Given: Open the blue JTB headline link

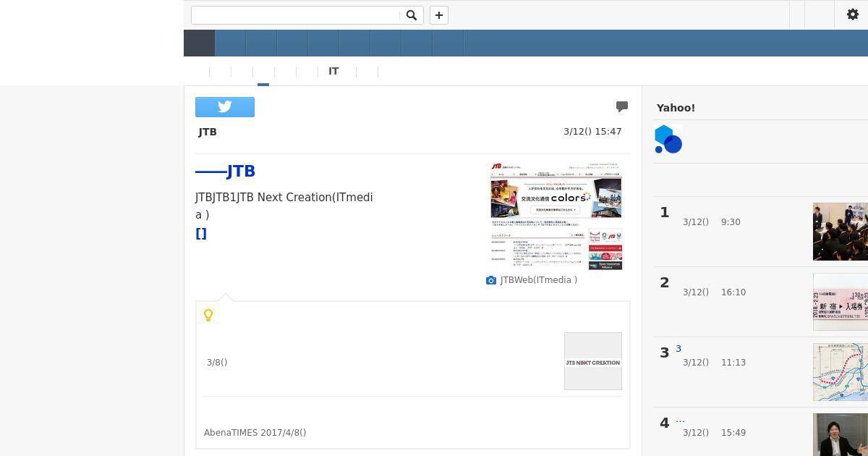Looking at the screenshot, I should click(x=225, y=172).
